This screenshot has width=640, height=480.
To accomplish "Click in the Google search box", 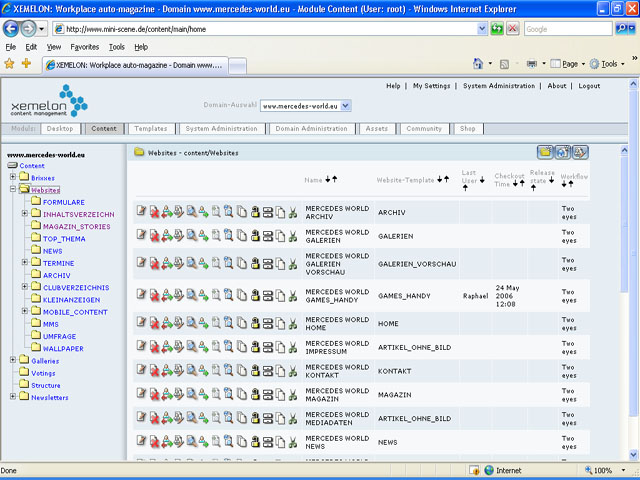I will coord(568,29).
